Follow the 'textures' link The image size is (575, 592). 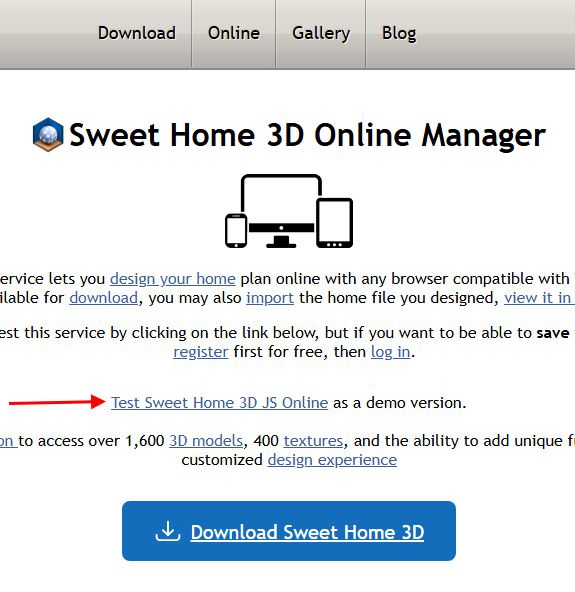[x=313, y=441]
